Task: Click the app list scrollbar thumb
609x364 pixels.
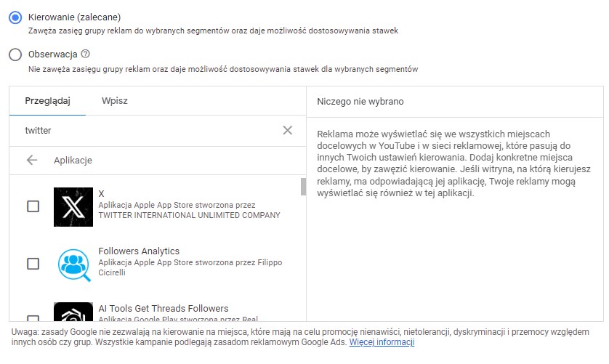Action: click(x=303, y=187)
